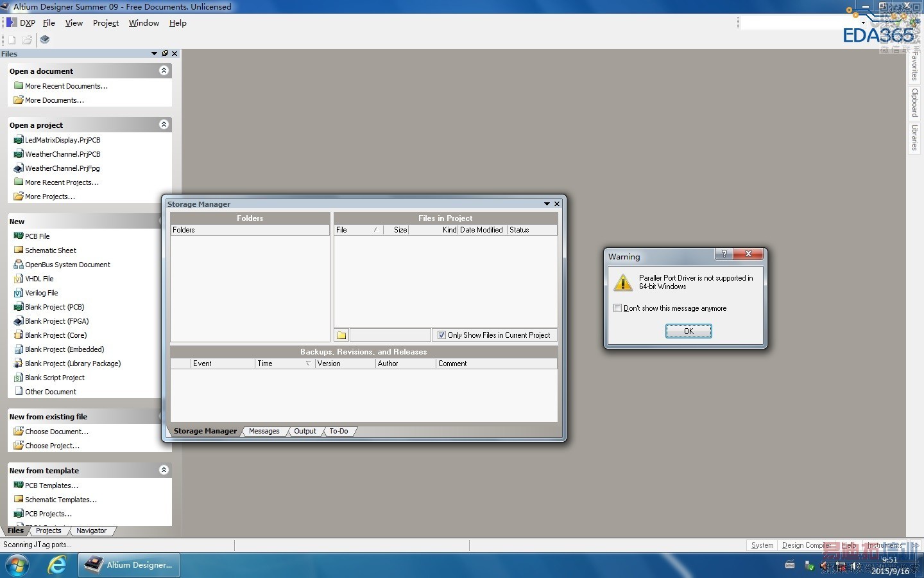Close the Storage Manager panel
Viewport: 924px width, 578px height.
point(557,204)
